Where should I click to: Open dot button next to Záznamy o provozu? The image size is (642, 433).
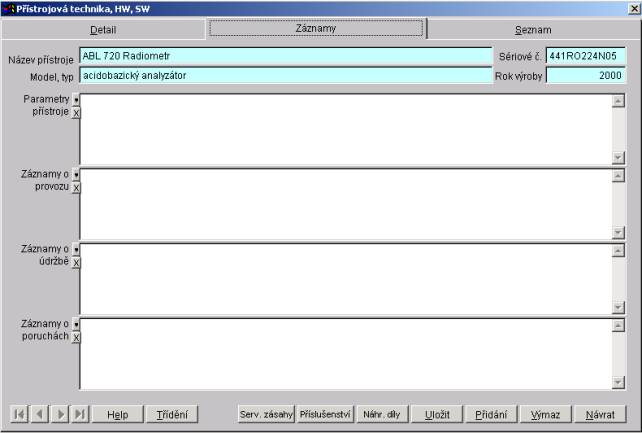[77, 175]
